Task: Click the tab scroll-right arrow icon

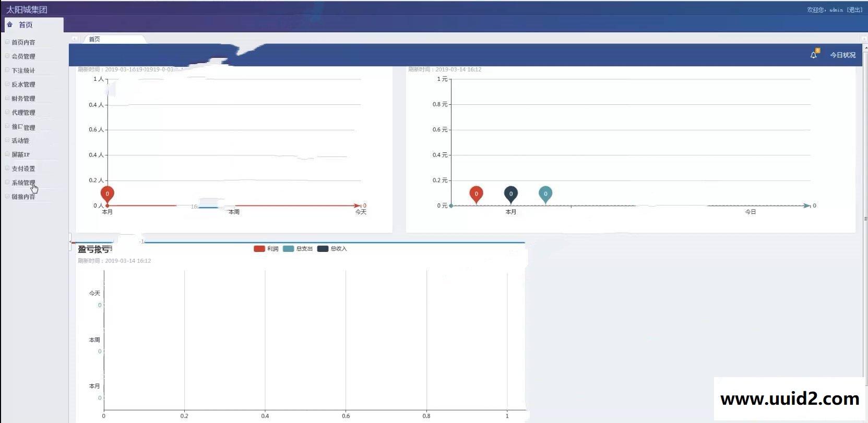Action: 864,39
